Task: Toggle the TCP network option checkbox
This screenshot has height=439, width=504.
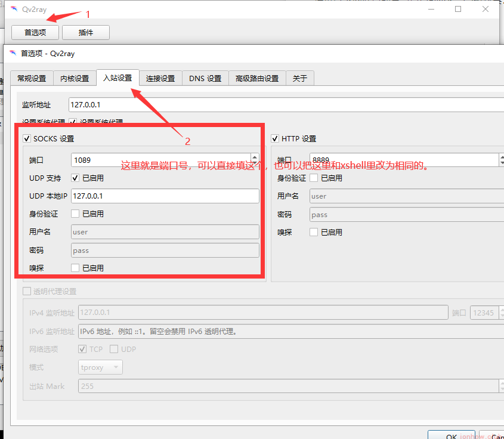Action: pyautogui.click(x=82, y=349)
